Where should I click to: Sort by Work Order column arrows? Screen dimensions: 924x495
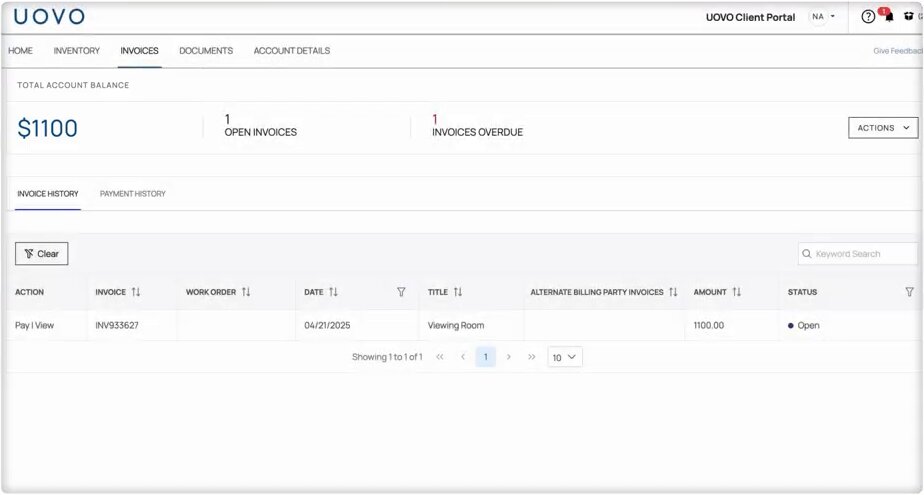pyautogui.click(x=246, y=292)
